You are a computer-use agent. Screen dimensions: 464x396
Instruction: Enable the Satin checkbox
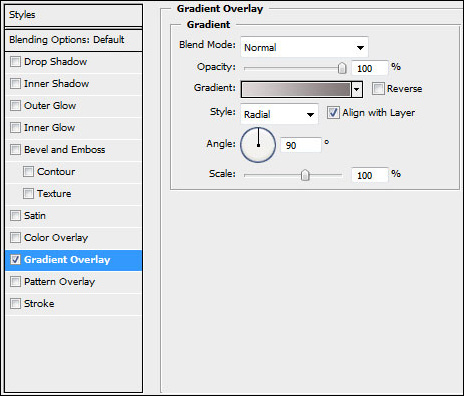pyautogui.click(x=15, y=216)
